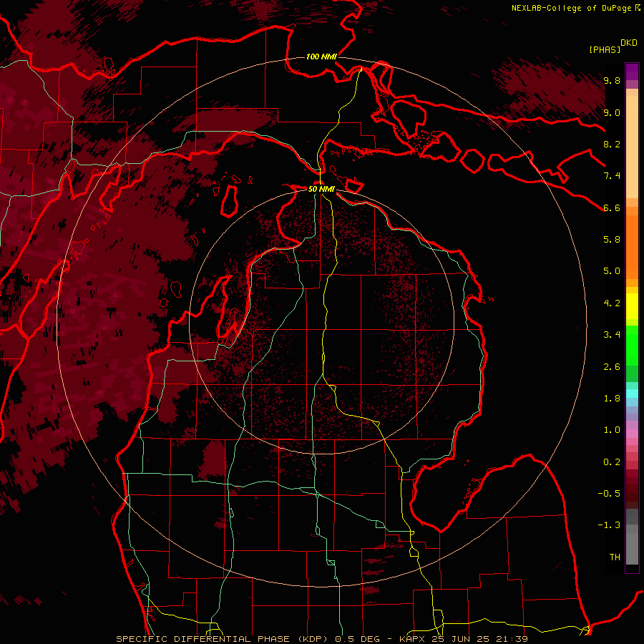
Task: Click the "9.8" color scale value
Action: pos(612,81)
